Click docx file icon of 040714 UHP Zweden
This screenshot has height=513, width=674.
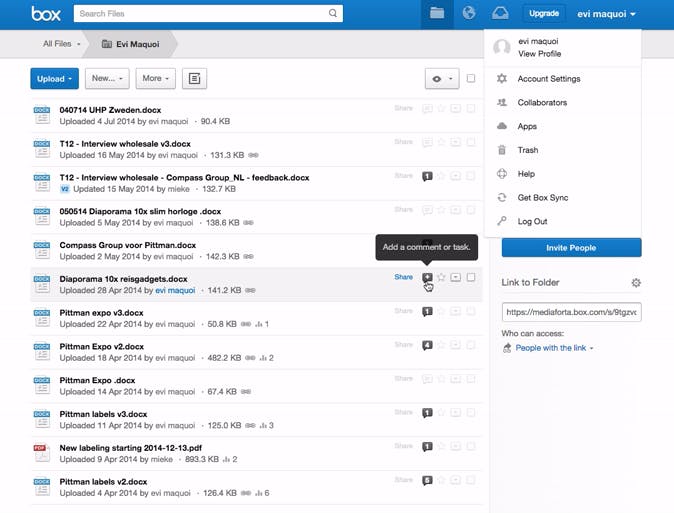click(x=42, y=115)
